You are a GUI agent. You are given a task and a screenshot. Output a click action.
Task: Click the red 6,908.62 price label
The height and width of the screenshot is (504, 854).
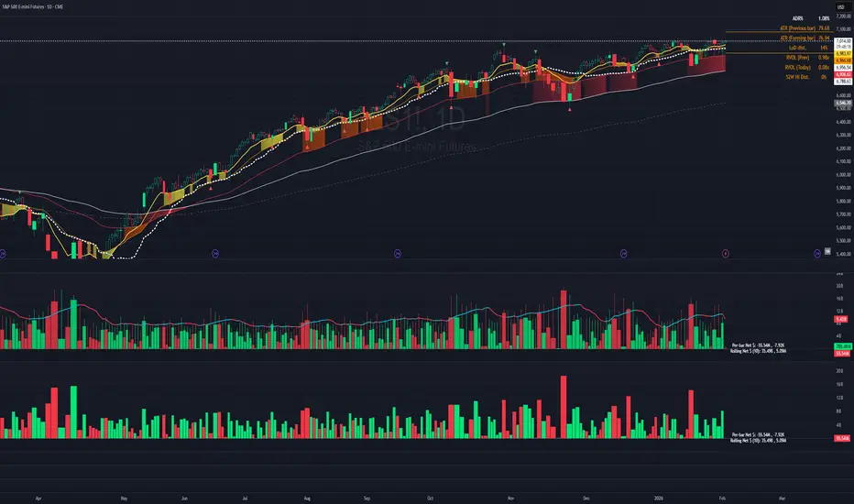[x=844, y=74]
